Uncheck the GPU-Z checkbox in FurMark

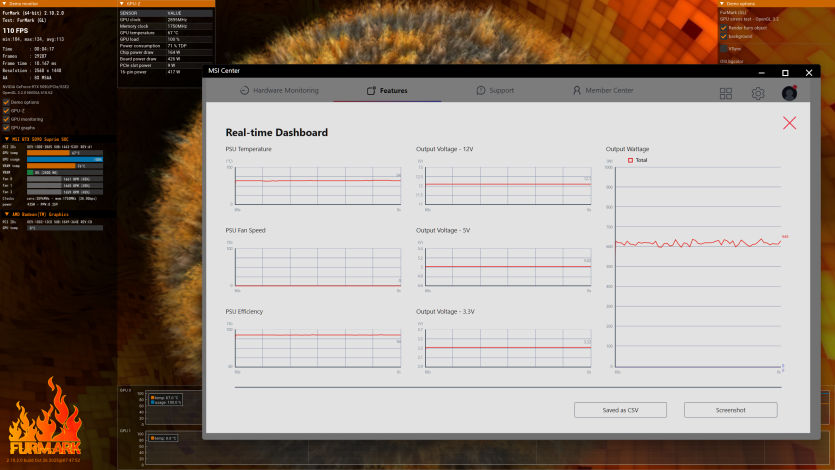[6, 111]
